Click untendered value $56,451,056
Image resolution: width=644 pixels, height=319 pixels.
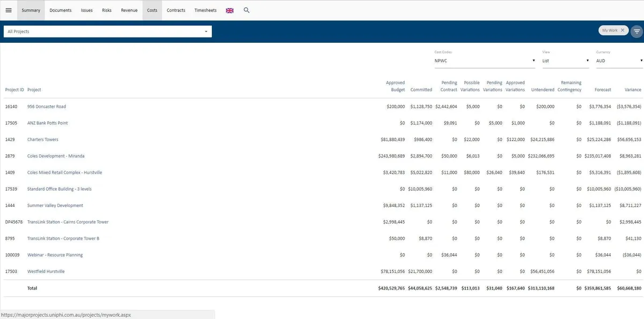pos(543,271)
